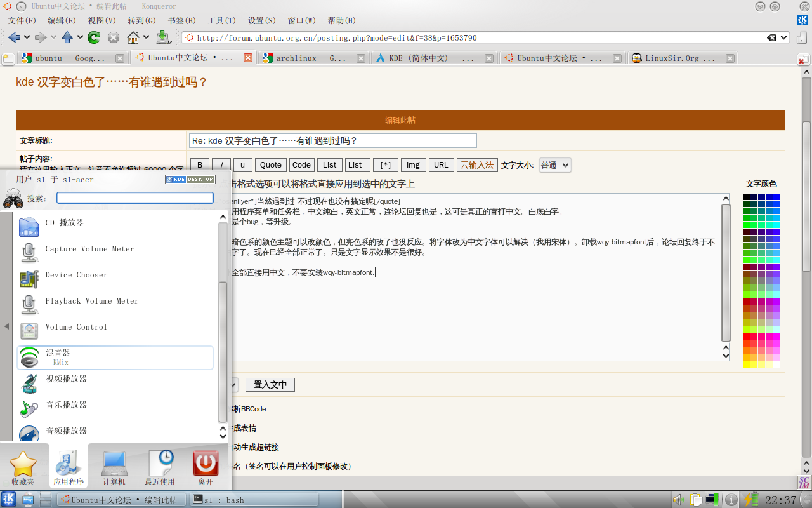Open the volume speaker tray icon
Viewport: 812px width, 508px height.
click(x=678, y=500)
